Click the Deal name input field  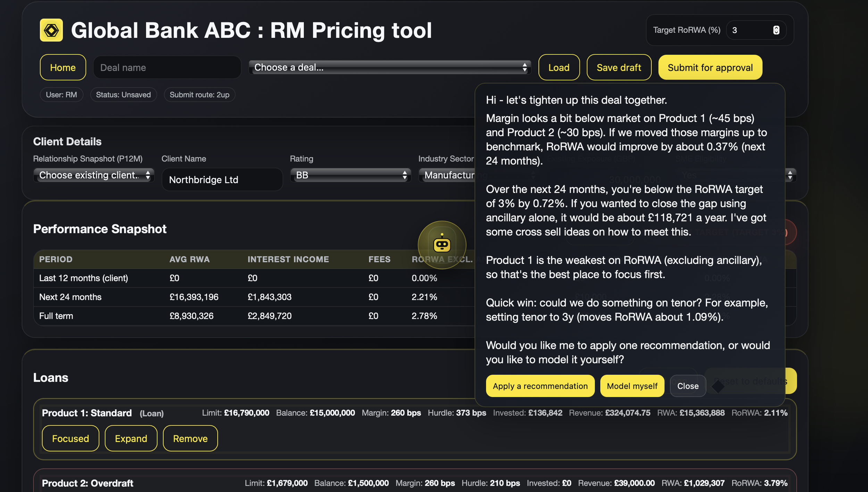(167, 67)
